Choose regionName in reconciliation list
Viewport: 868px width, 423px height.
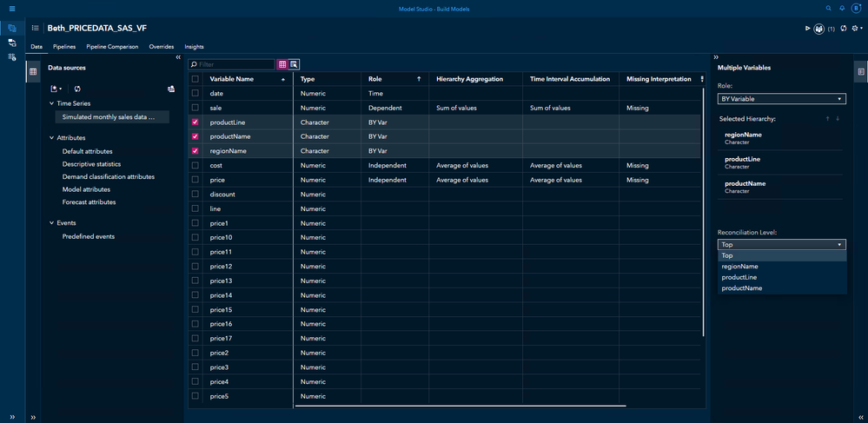782,267
